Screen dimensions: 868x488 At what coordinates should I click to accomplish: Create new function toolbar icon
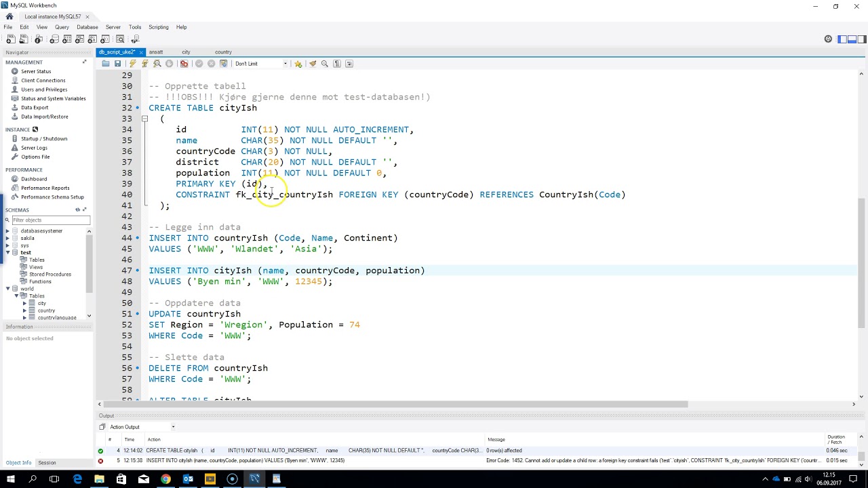(104, 39)
